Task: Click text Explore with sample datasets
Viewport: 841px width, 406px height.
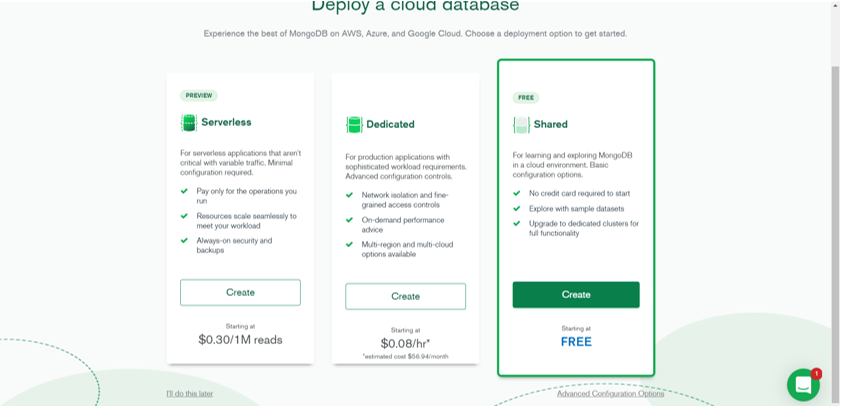Action: [x=577, y=209]
